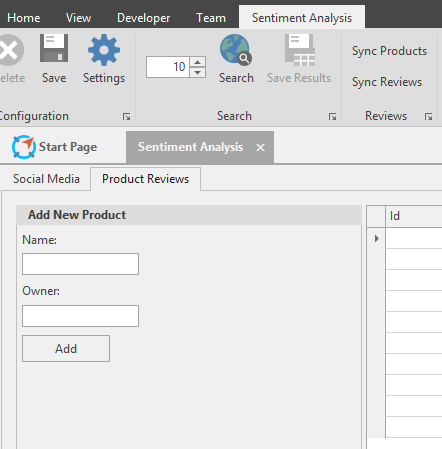Close the Sentiment Analysis document tab
Viewport: 442px width, 449px height.
pyautogui.click(x=260, y=147)
